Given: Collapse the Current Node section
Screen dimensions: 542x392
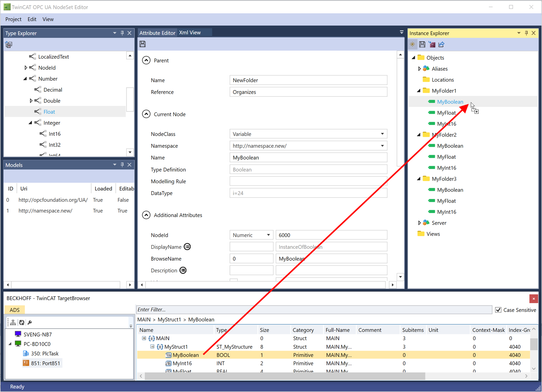Looking at the screenshot, I should [x=146, y=114].
